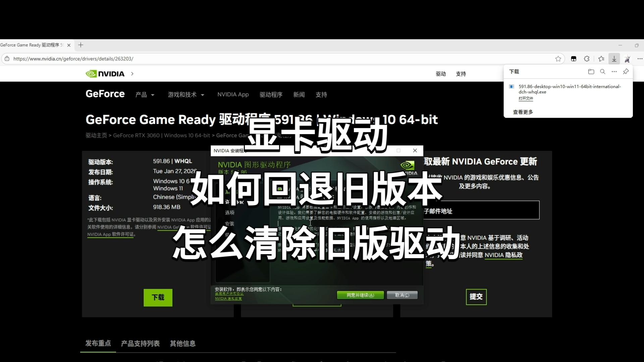
Task: Open browser extensions puzzle icon
Action: pos(587,59)
